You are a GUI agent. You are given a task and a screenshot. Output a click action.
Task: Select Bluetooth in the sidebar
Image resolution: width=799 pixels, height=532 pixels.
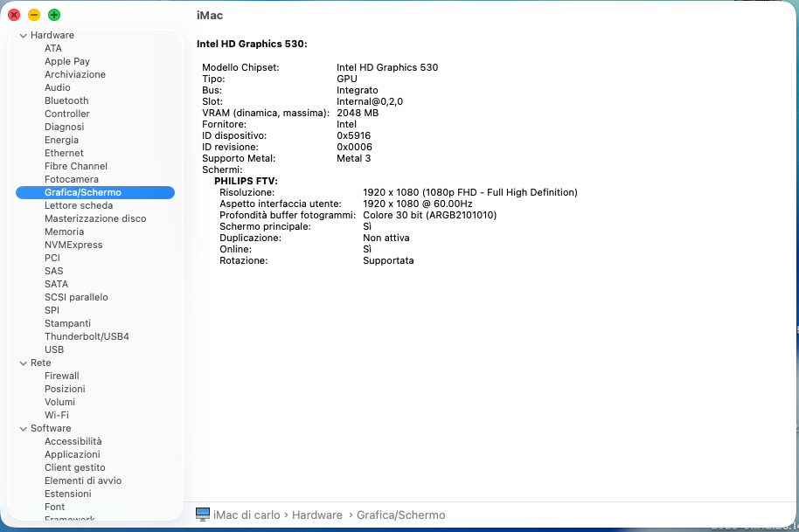pos(66,100)
